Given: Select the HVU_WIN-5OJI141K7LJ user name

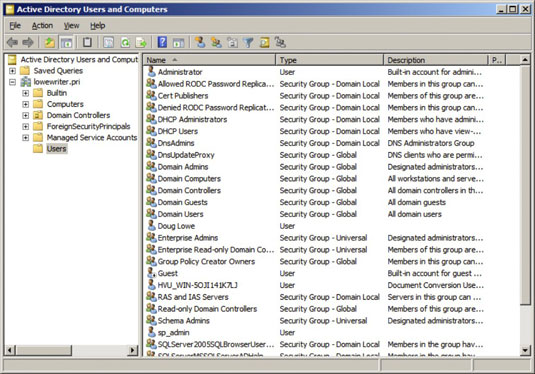Looking at the screenshot, I should [x=198, y=285].
